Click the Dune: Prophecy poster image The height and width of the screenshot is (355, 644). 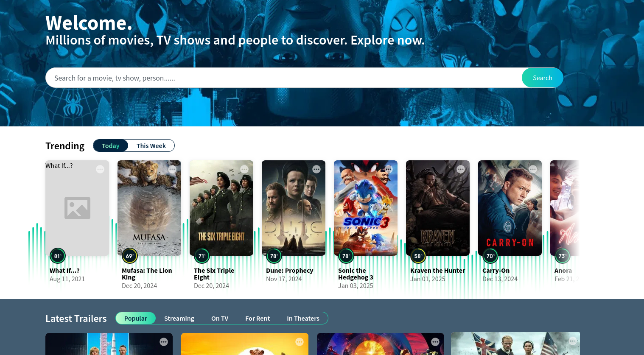click(294, 208)
